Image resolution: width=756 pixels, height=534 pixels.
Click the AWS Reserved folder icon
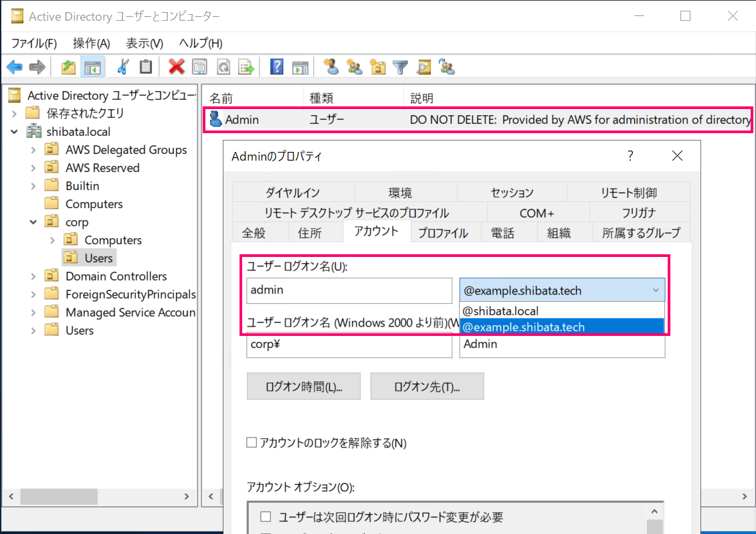52,167
